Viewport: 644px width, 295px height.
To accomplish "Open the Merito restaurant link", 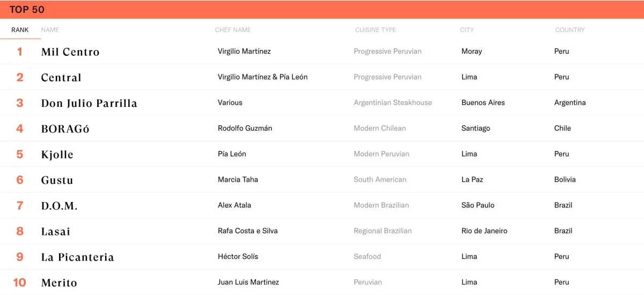I will pos(59,283).
